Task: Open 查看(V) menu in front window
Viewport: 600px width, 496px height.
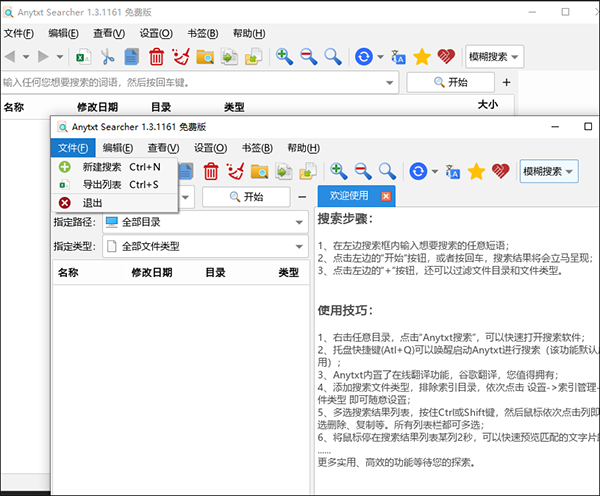Action: (x=164, y=148)
